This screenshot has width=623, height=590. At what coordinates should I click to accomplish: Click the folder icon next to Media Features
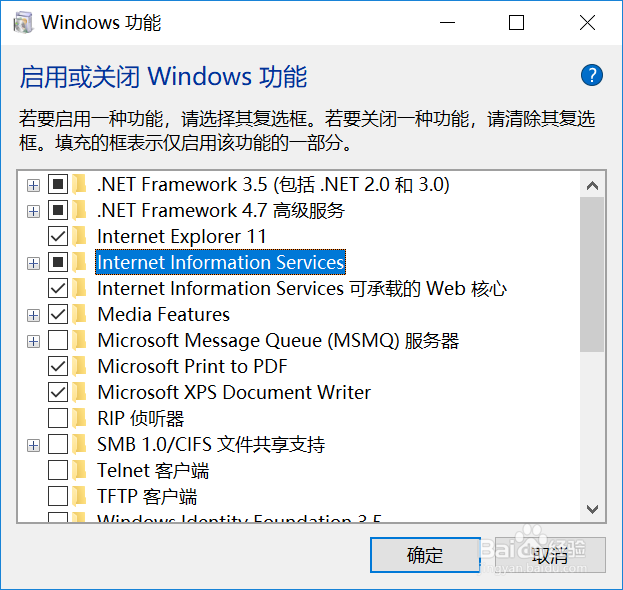click(x=80, y=314)
